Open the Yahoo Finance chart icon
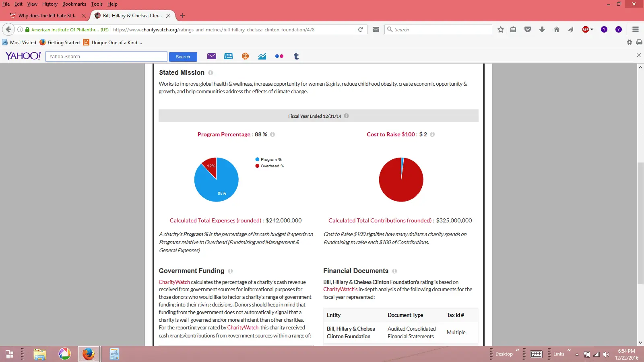Viewport: 644px width, 362px height. 262,56
